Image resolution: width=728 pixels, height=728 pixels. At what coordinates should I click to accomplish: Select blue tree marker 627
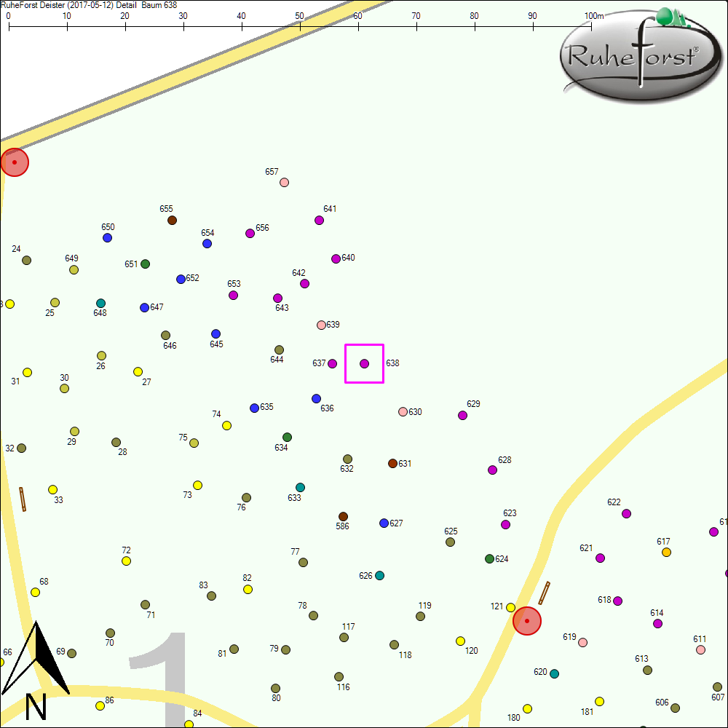384,523
